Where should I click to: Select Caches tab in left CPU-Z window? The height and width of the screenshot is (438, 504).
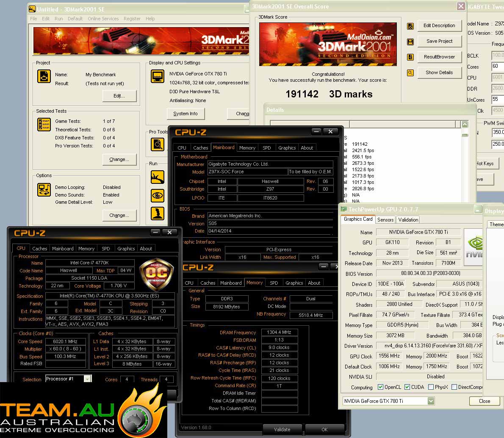pyautogui.click(x=39, y=249)
